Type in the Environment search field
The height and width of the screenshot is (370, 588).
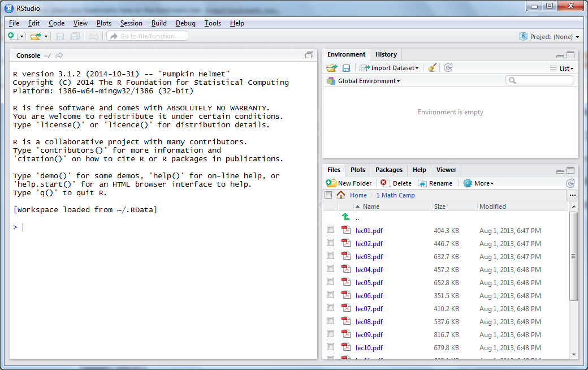539,80
